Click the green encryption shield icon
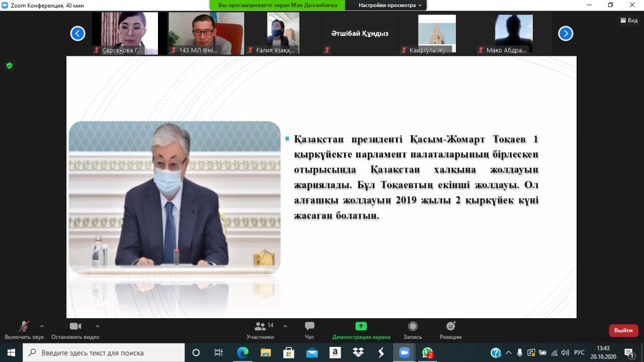644x362 pixels. coord(9,65)
